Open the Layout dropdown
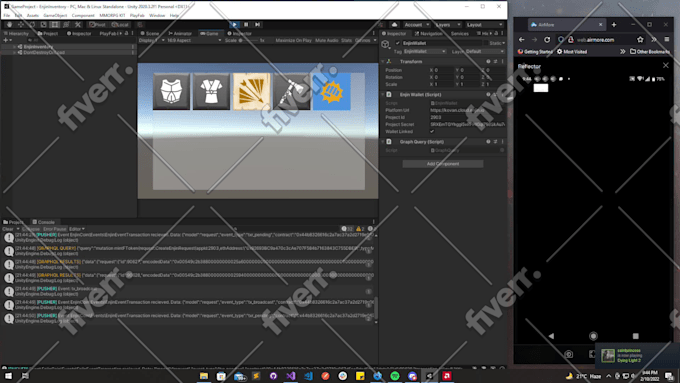 (485, 25)
